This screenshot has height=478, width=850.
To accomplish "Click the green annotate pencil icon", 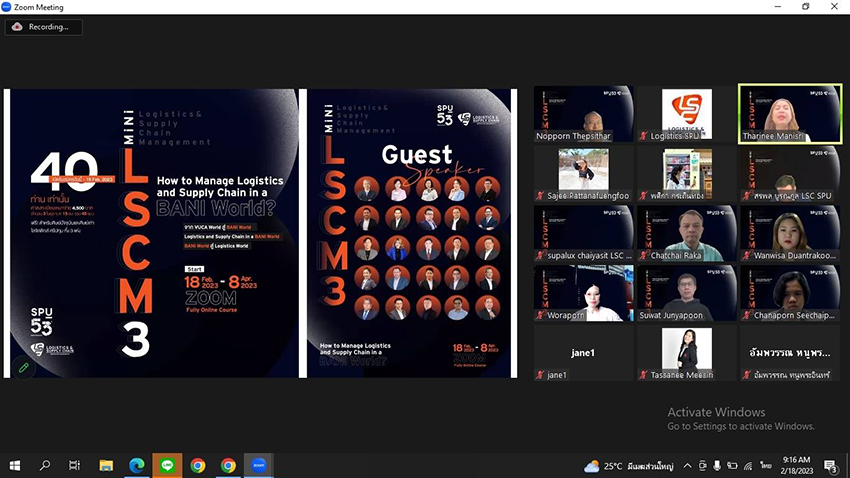I will click(x=23, y=368).
